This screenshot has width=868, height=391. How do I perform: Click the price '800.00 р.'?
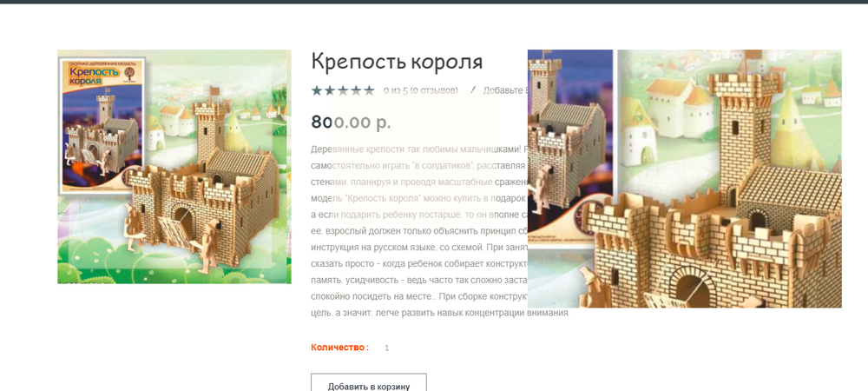(x=351, y=123)
